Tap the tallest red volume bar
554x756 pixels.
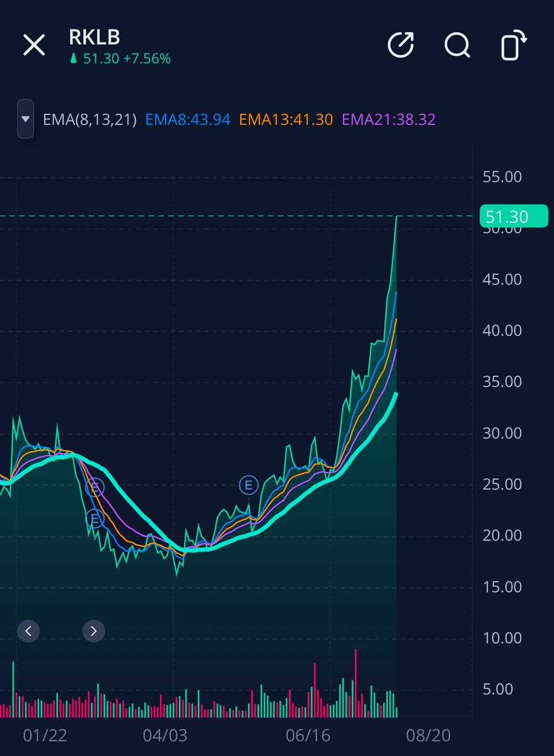tap(355, 683)
